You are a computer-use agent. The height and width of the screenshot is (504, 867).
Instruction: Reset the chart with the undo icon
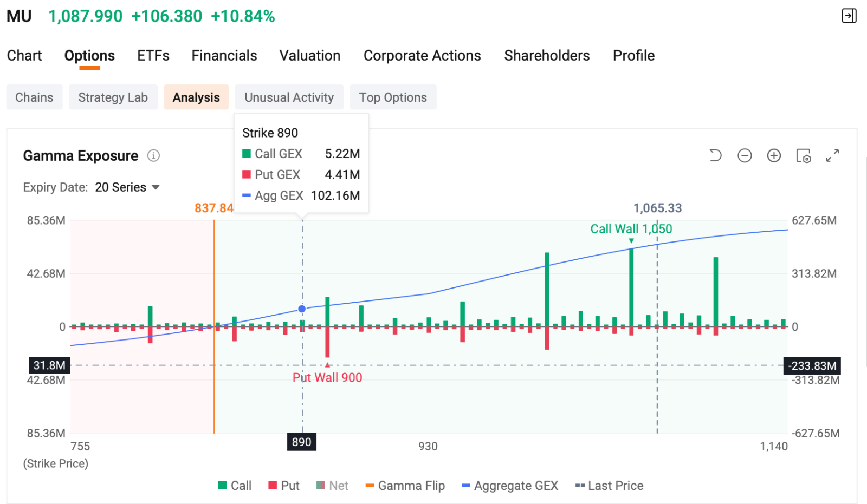715,156
